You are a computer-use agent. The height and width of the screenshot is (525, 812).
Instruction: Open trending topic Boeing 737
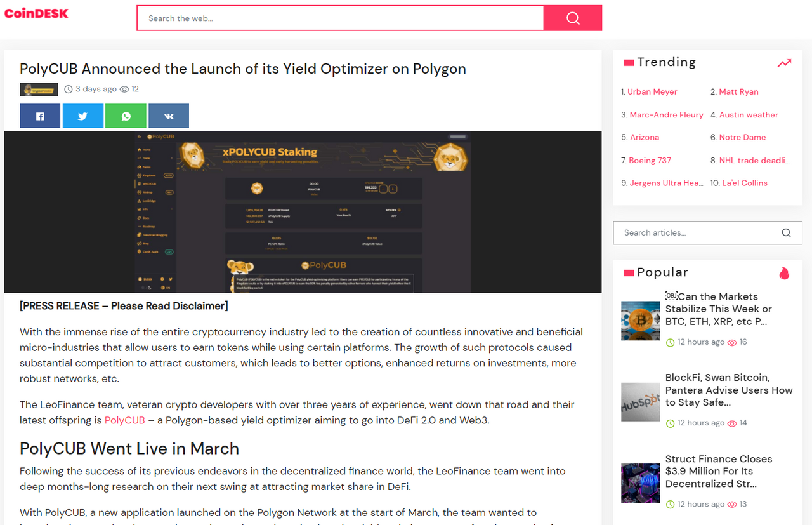tap(650, 161)
